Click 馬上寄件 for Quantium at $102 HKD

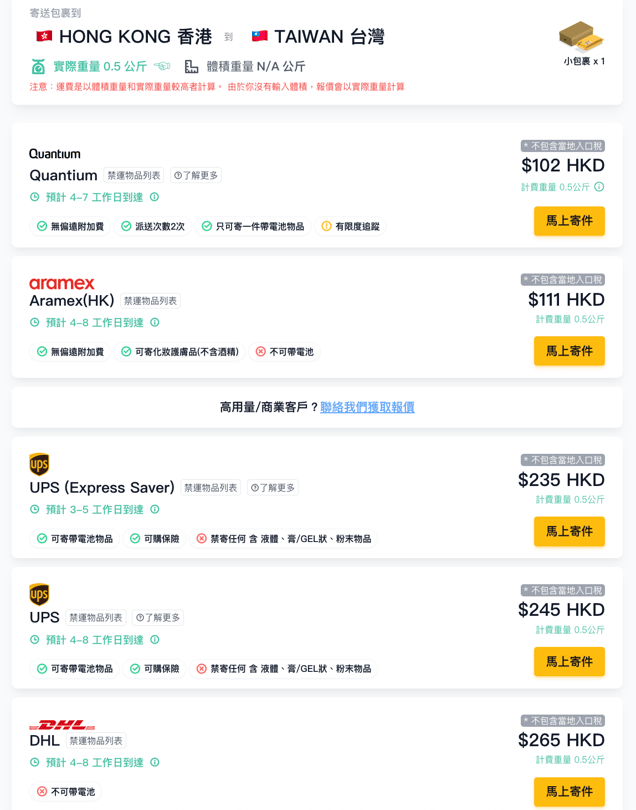(x=569, y=221)
